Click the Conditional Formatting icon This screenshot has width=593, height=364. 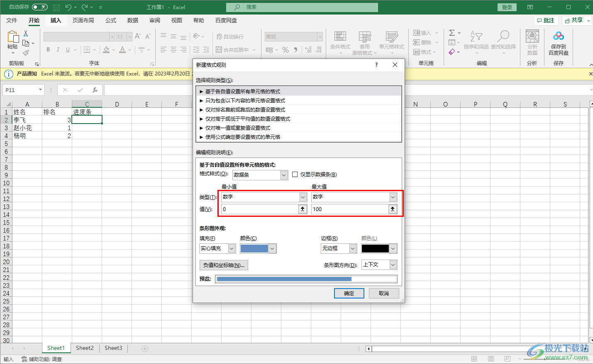click(340, 37)
